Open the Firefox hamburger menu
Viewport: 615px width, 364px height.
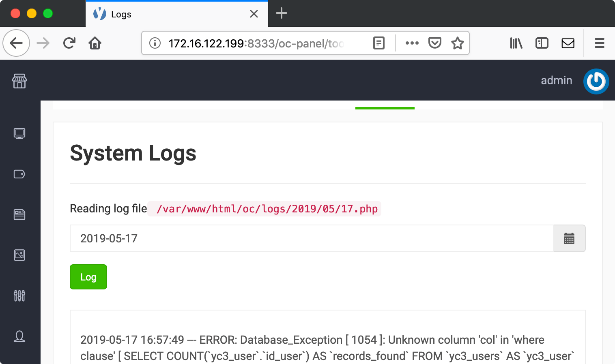pyautogui.click(x=600, y=43)
